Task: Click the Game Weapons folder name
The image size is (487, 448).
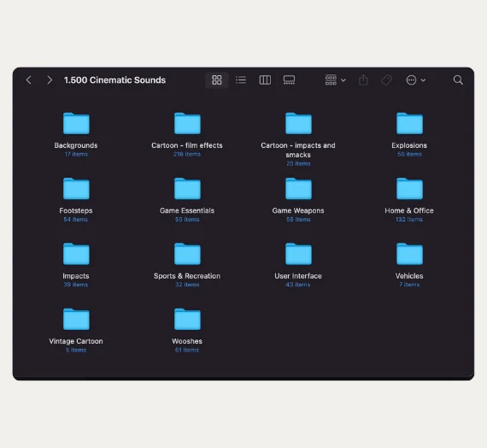Action: click(x=298, y=211)
